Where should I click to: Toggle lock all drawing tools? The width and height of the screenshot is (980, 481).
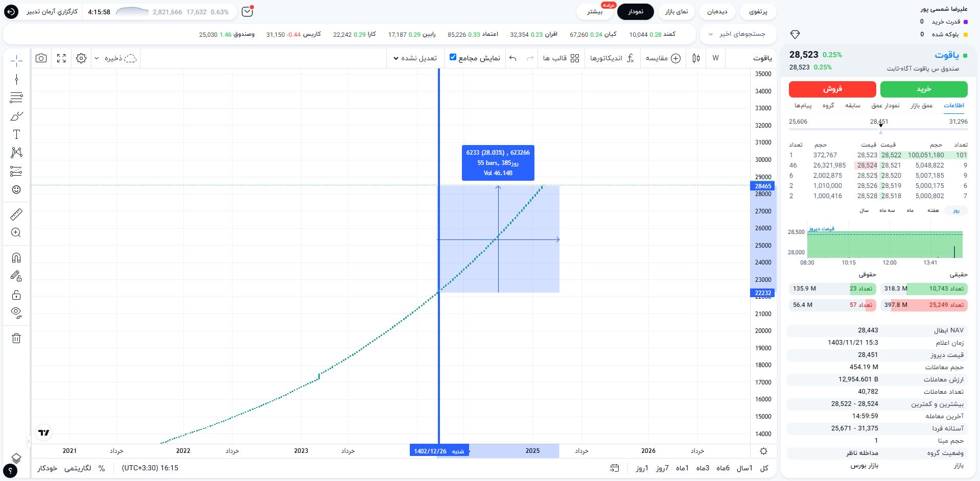point(16,295)
